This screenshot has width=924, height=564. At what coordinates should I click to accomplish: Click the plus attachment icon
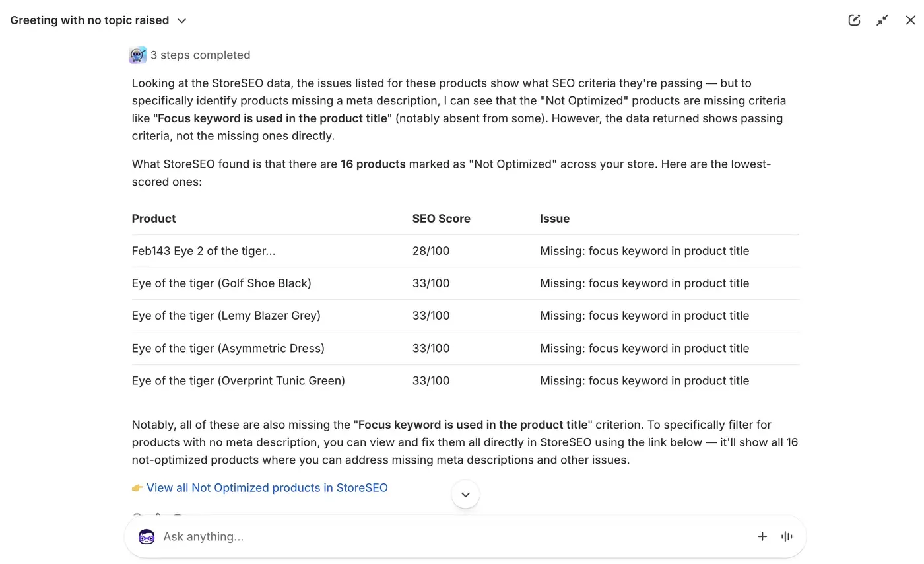tap(762, 536)
